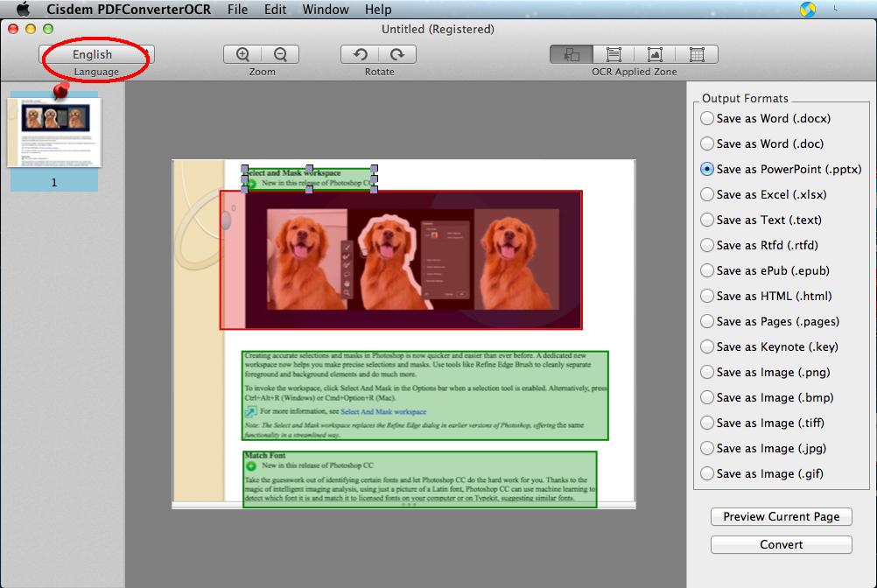The image size is (877, 588).
Task: Zoom out of the PDF preview
Action: pyautogui.click(x=279, y=52)
